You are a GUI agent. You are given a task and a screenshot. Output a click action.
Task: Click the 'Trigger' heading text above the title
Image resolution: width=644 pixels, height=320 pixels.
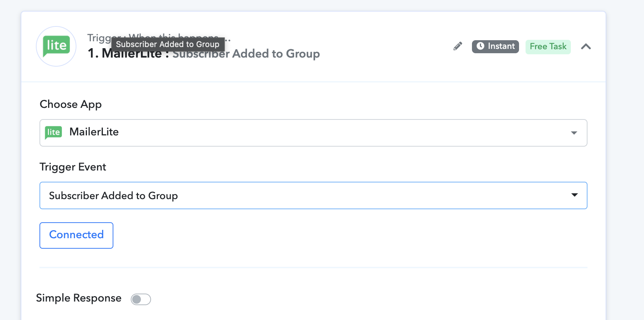tap(99, 38)
